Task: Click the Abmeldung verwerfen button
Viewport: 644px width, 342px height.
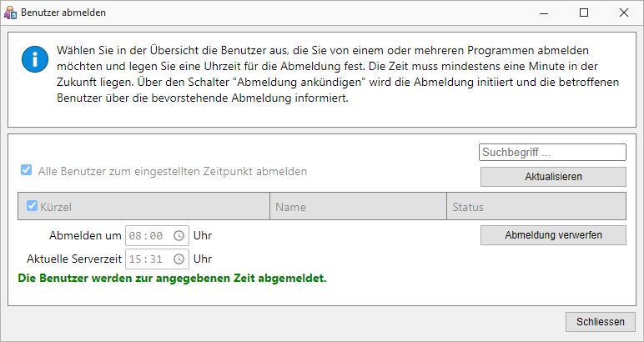Action: tap(553, 235)
